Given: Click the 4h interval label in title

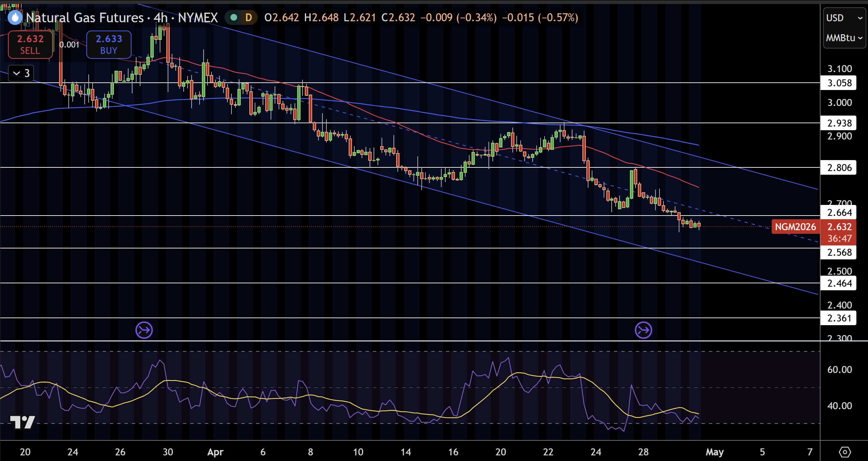Looking at the screenshot, I should pyautogui.click(x=160, y=18).
